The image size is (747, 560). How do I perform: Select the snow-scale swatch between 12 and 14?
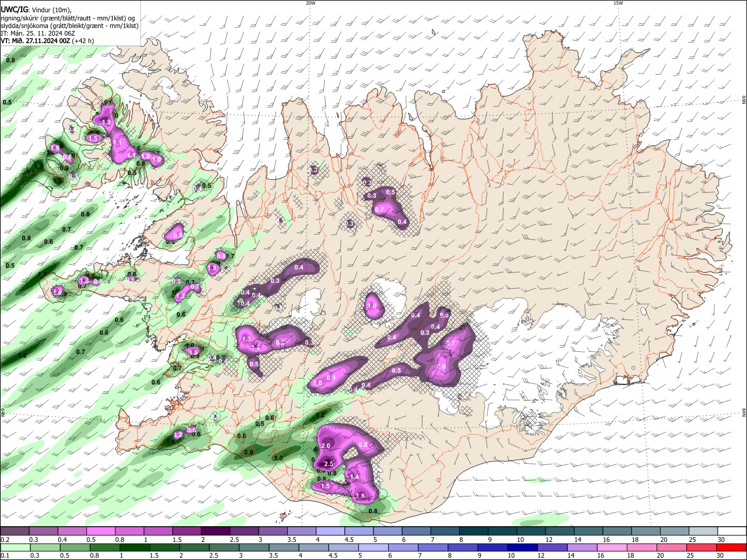[560, 531]
